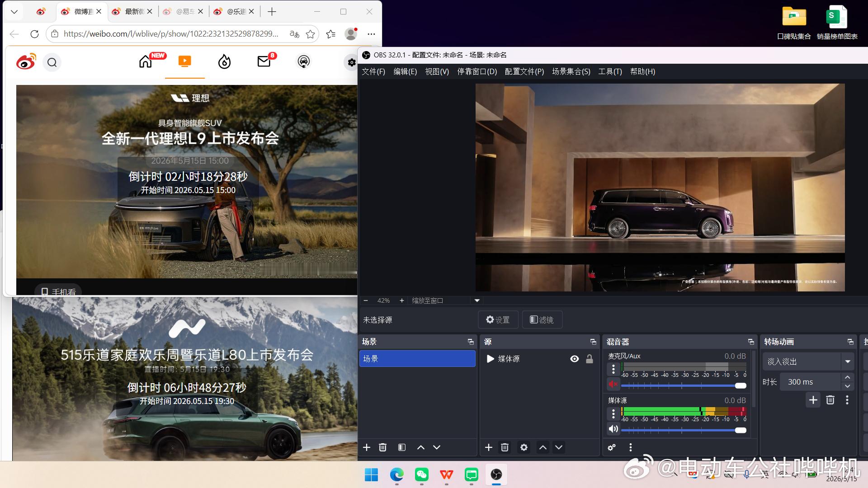Open the browser favorites list icon
The image size is (868, 488).
[x=331, y=34]
